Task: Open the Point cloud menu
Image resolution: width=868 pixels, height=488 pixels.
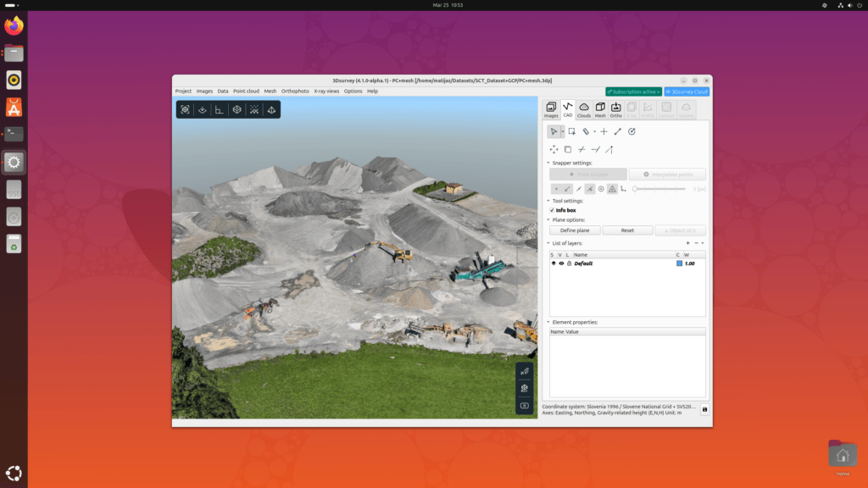Action: tap(246, 91)
